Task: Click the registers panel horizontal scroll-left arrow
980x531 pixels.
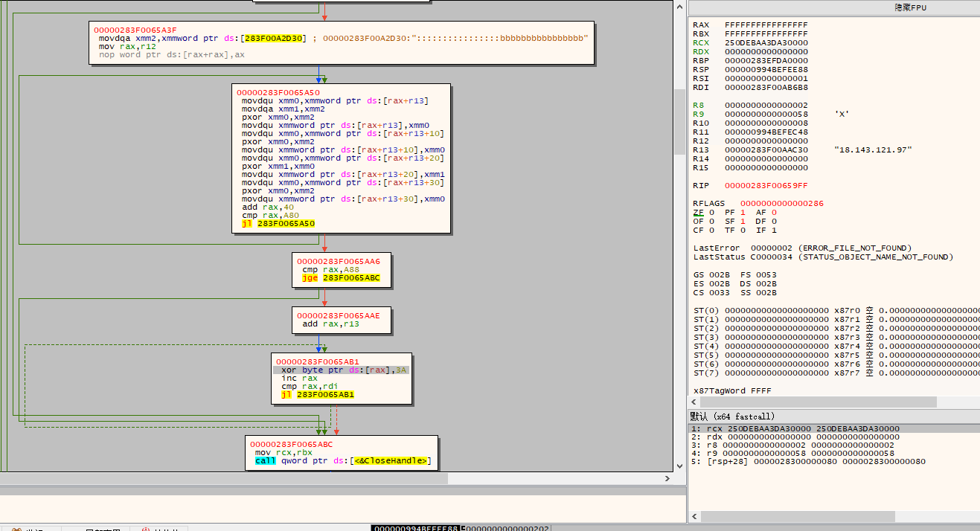Action: (695, 402)
